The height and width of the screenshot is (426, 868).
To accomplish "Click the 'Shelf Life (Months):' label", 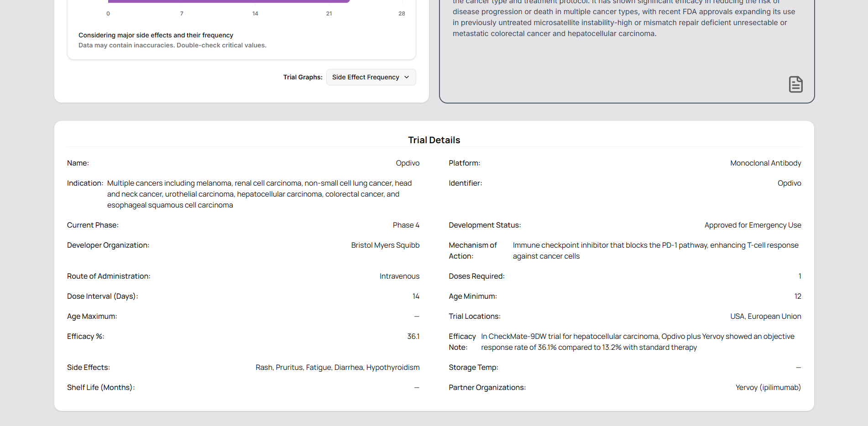I will pyautogui.click(x=101, y=388).
